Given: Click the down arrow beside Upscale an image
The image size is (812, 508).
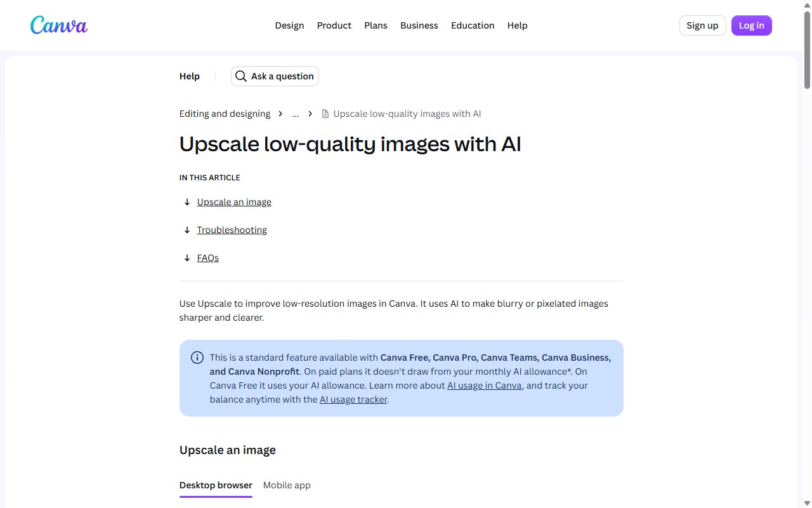Looking at the screenshot, I should [187, 202].
